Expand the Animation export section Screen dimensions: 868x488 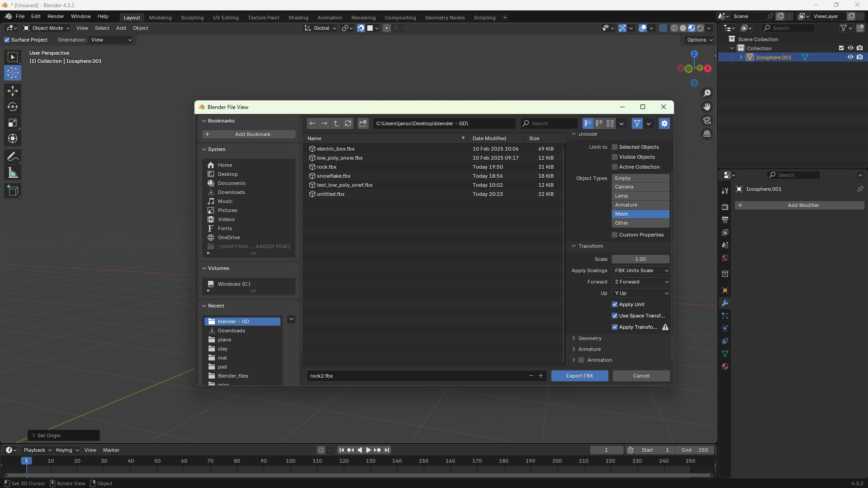(x=574, y=360)
